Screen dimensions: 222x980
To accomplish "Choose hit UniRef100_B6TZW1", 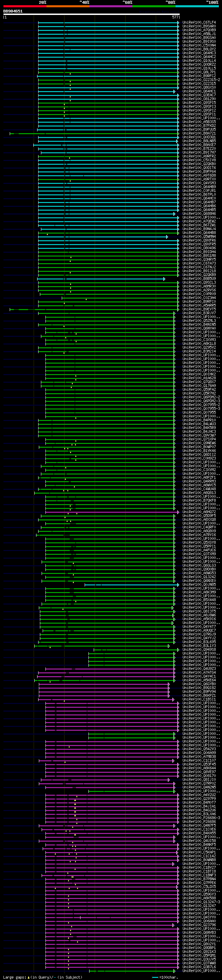I will [x=199, y=225].
